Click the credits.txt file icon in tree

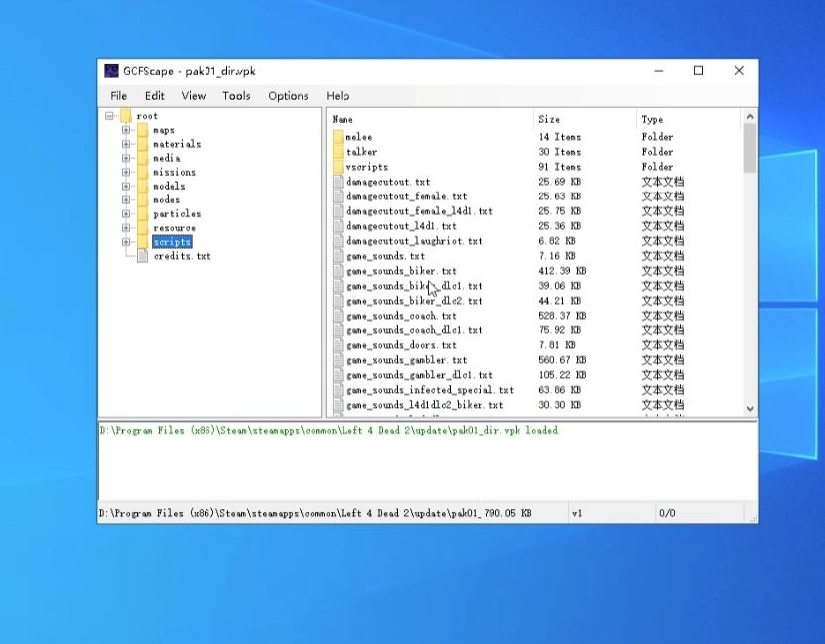[143, 256]
